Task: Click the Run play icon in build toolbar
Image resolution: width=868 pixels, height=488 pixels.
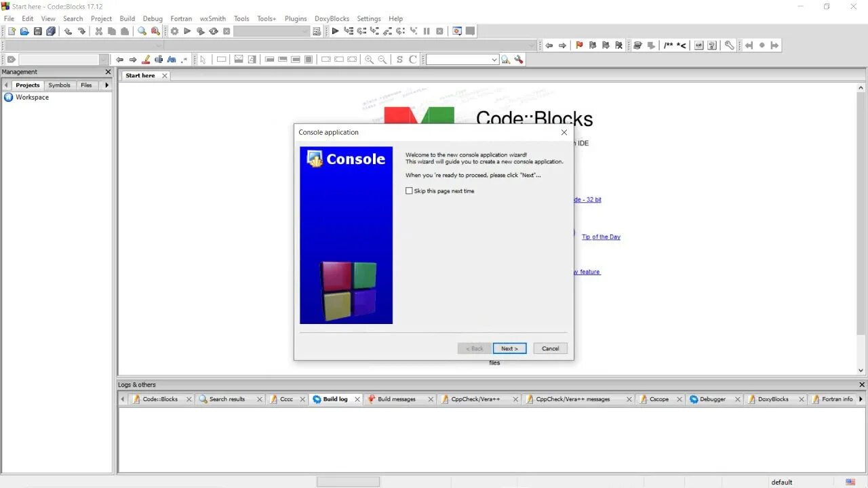Action: (187, 31)
